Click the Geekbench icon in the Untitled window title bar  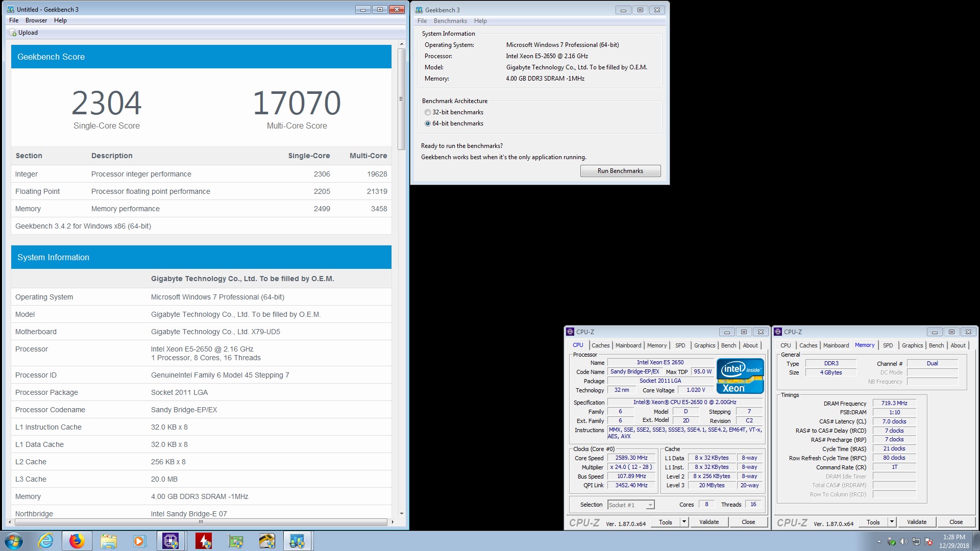tap(11, 9)
